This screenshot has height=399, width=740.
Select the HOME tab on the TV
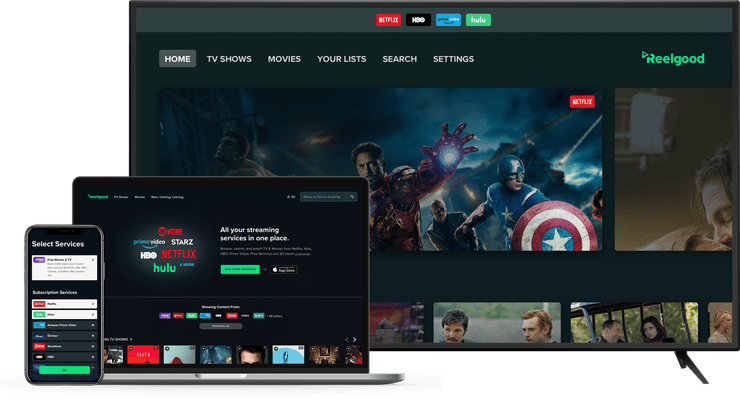point(177,59)
